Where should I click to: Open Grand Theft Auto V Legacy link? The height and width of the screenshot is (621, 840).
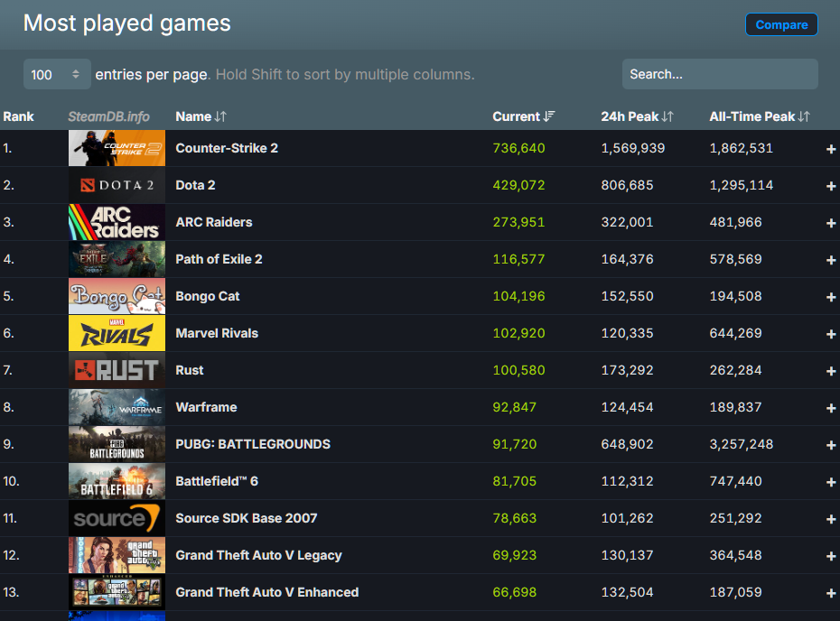click(258, 555)
